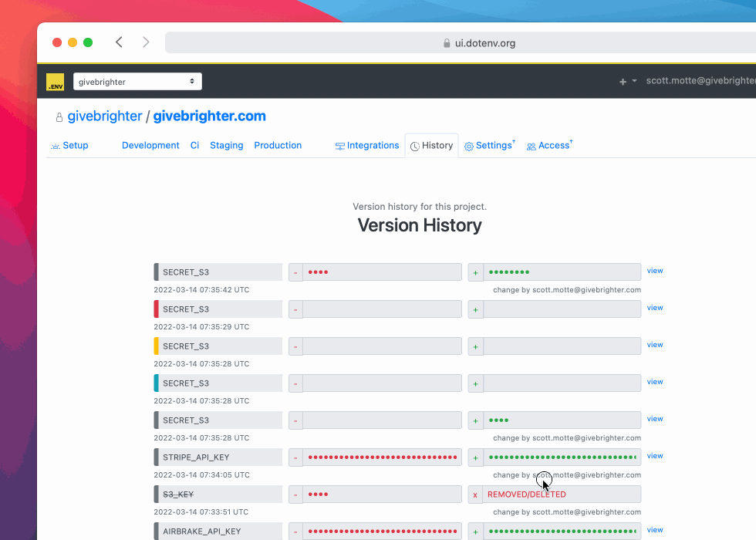The image size is (756, 540).
Task: Click the green plus icon in STRIPE_API_KEY row
Action: click(x=475, y=457)
